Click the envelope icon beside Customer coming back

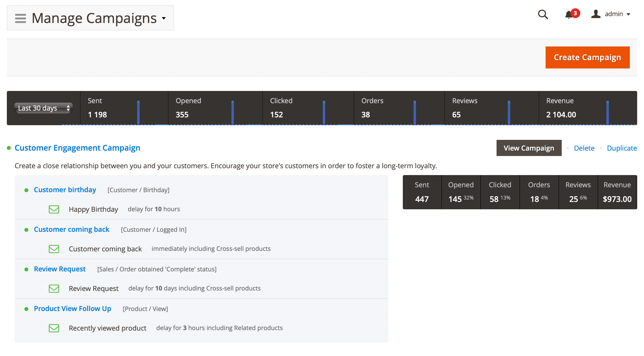pos(54,249)
